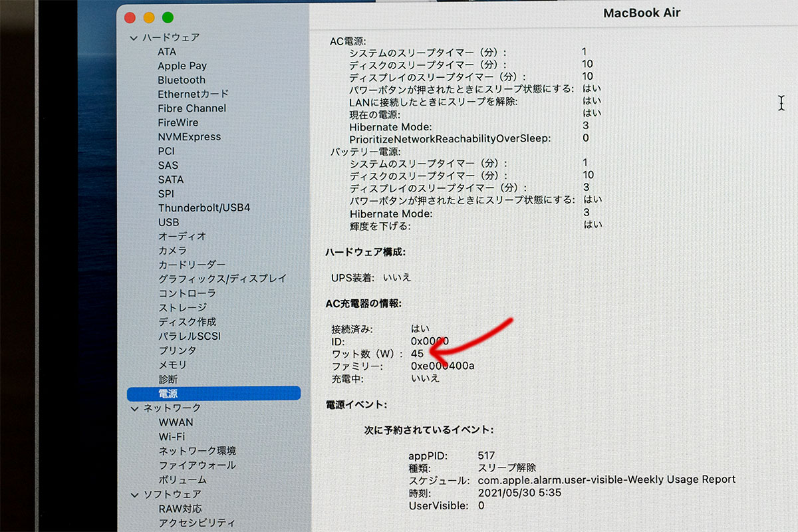
Task: Click the com.apple.alarm.user-visible-Weekly Usage Report text
Action: [x=607, y=480]
